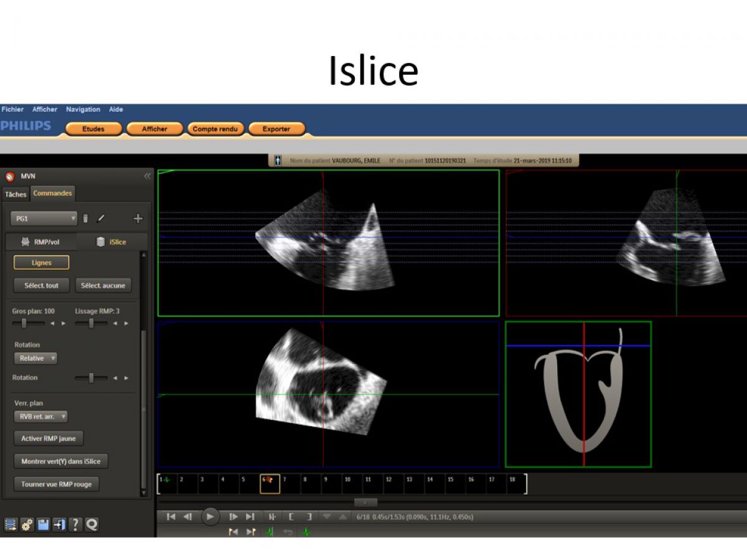
Task: Switch to RMP/vol mode
Action: click(40, 242)
